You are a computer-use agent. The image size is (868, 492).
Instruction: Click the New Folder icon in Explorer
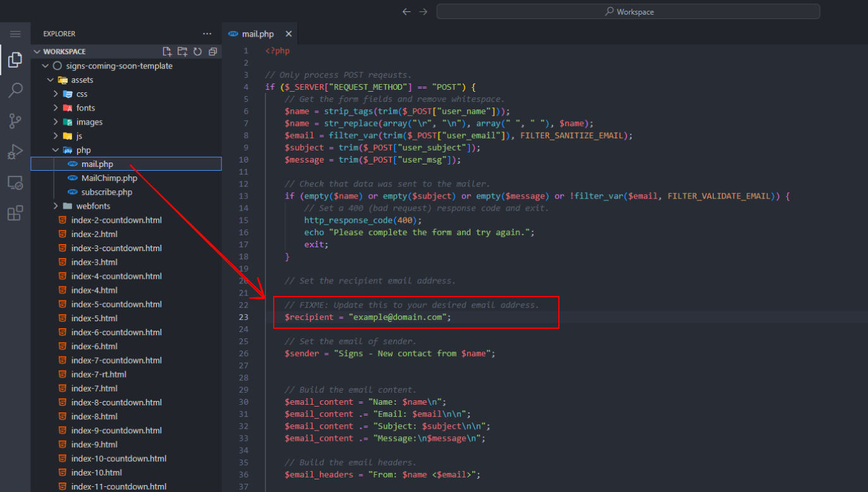(182, 52)
